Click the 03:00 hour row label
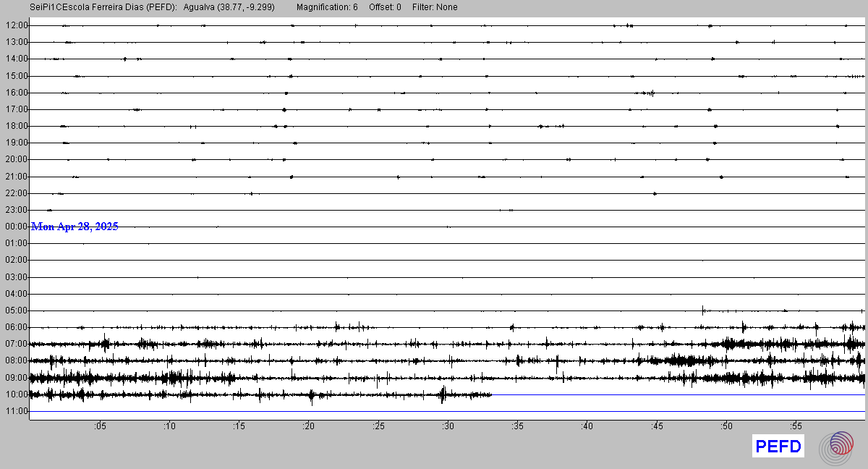This screenshot has height=469, width=868. pos(16,277)
